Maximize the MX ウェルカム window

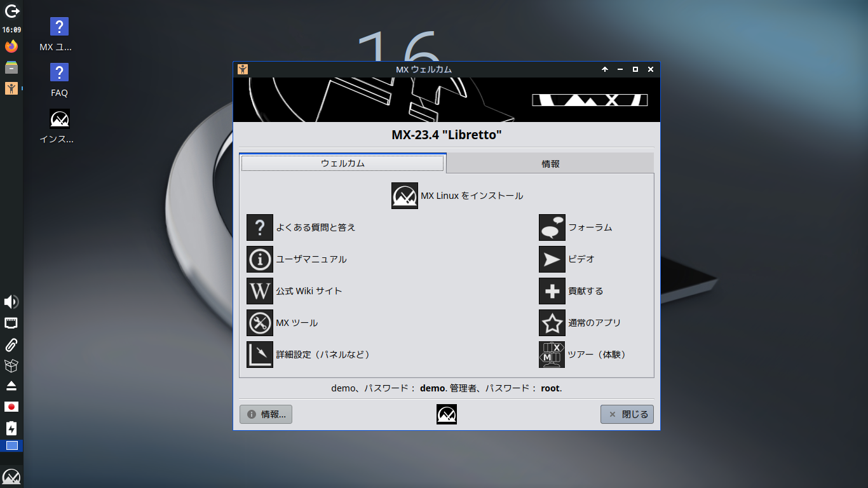click(635, 69)
